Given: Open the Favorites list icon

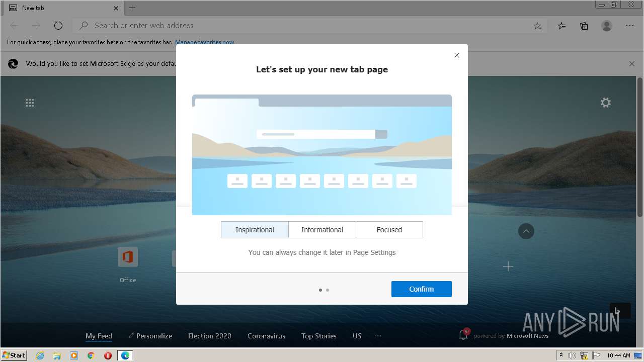Looking at the screenshot, I should click(561, 26).
